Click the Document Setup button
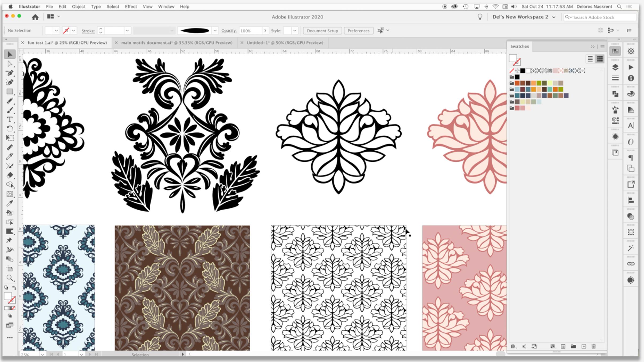The height and width of the screenshot is (362, 644). [x=322, y=31]
